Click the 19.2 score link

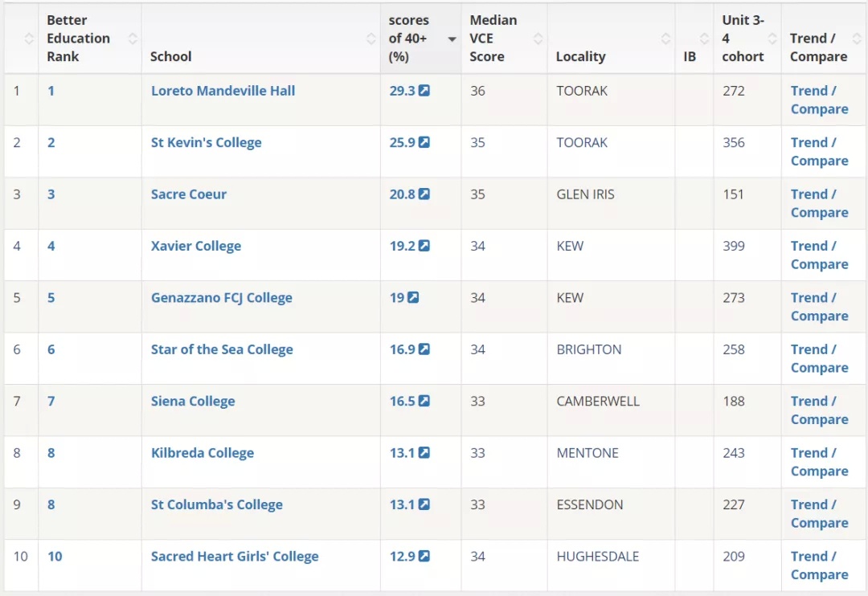coord(403,247)
